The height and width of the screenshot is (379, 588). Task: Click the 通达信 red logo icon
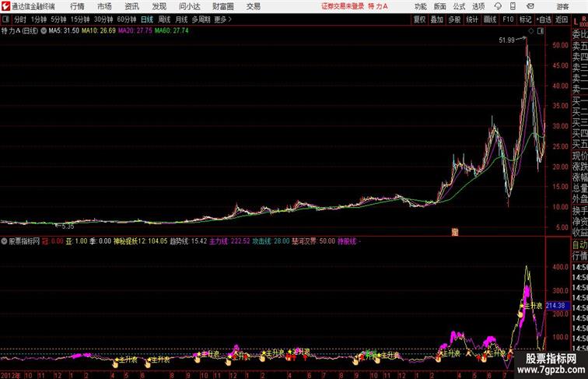pos(5,6)
